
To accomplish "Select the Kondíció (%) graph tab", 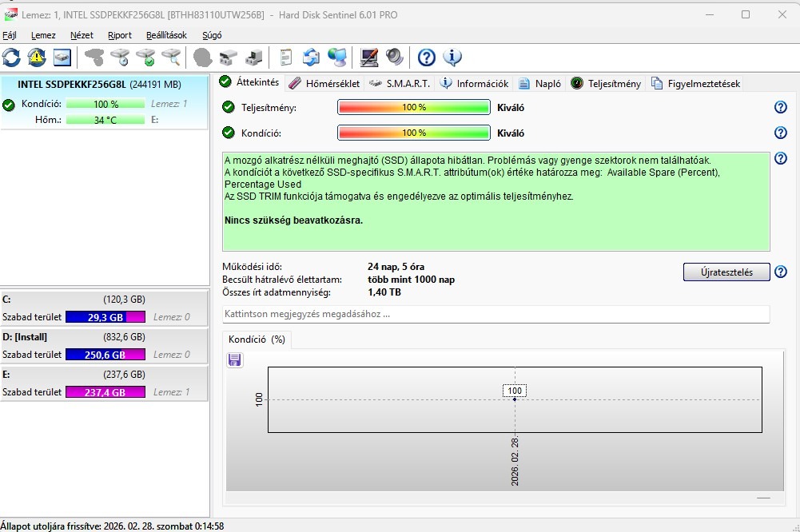I will 257,339.
